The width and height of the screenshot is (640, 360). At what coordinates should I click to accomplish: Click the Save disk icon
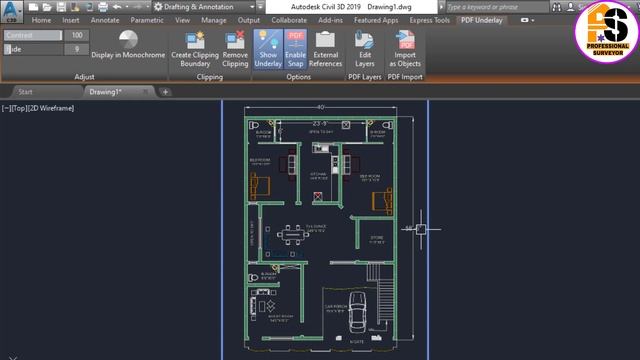click(61, 7)
